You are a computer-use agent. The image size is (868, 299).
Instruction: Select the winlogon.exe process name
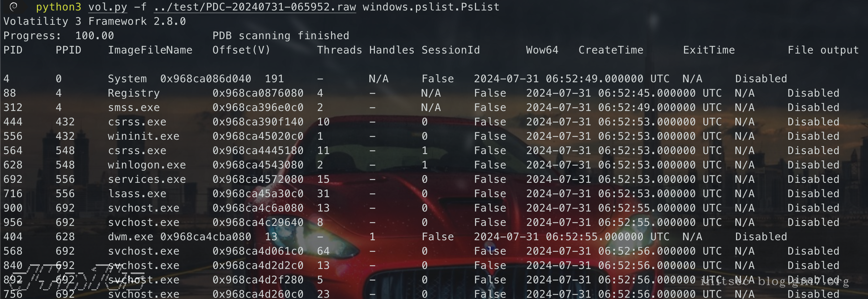pos(147,165)
